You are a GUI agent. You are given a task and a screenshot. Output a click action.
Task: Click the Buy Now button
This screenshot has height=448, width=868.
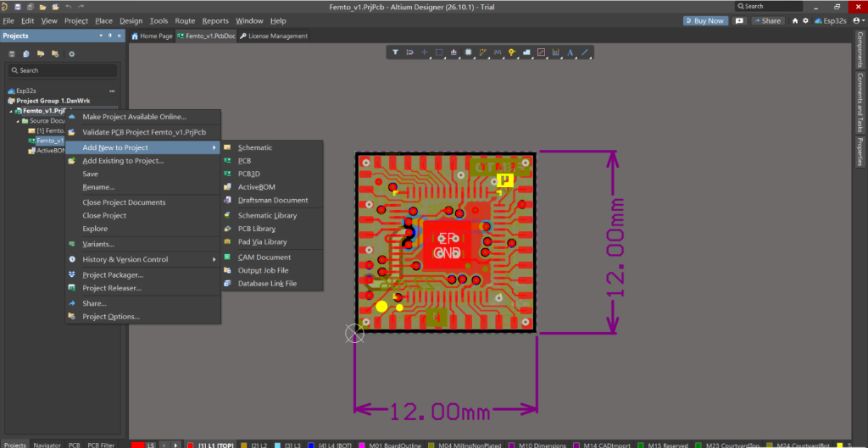tap(705, 20)
